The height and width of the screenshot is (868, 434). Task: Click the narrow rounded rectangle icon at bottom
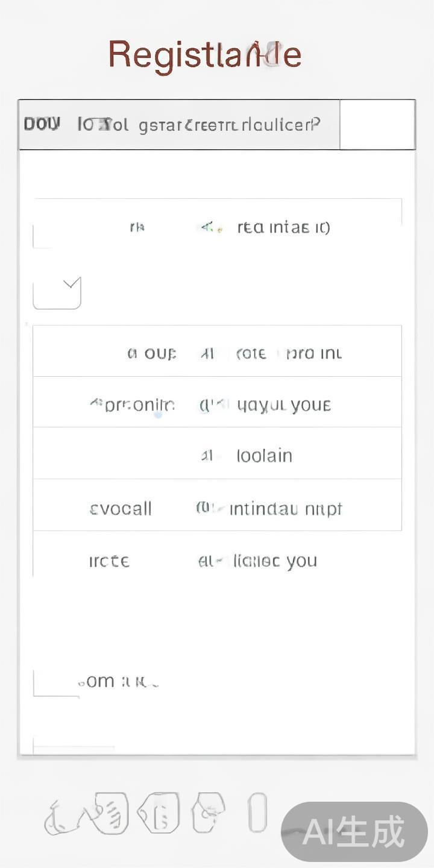point(257,812)
